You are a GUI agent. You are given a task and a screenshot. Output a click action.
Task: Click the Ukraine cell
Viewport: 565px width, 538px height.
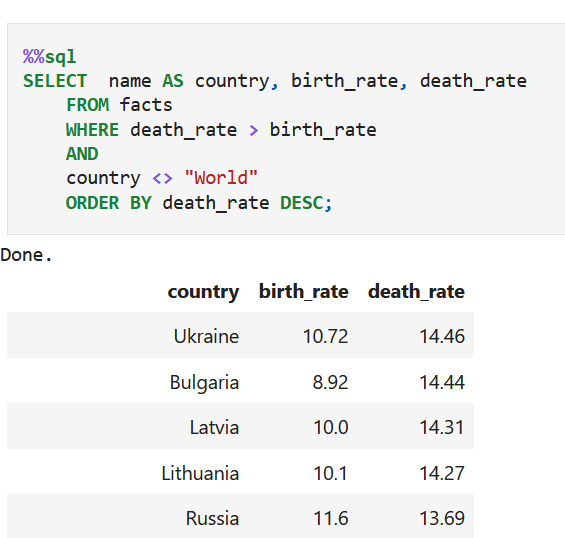tap(206, 336)
